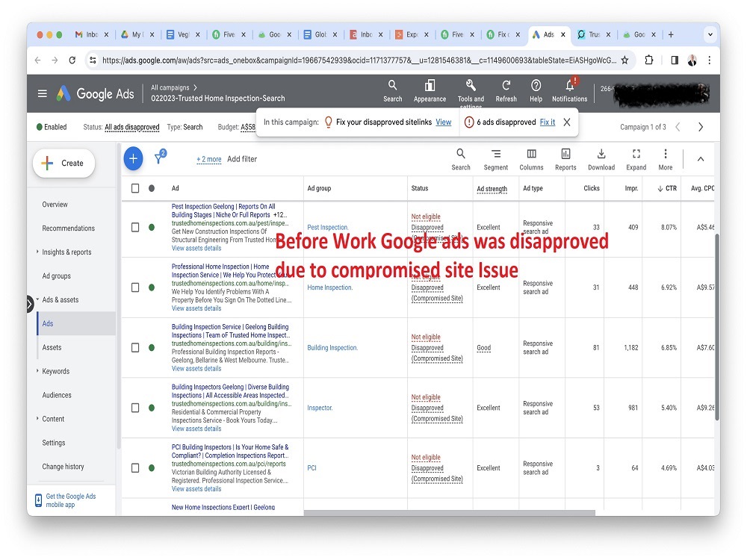Screen dimensions: 747x560
Task: Click the browser address bar URL
Action: tap(359, 60)
